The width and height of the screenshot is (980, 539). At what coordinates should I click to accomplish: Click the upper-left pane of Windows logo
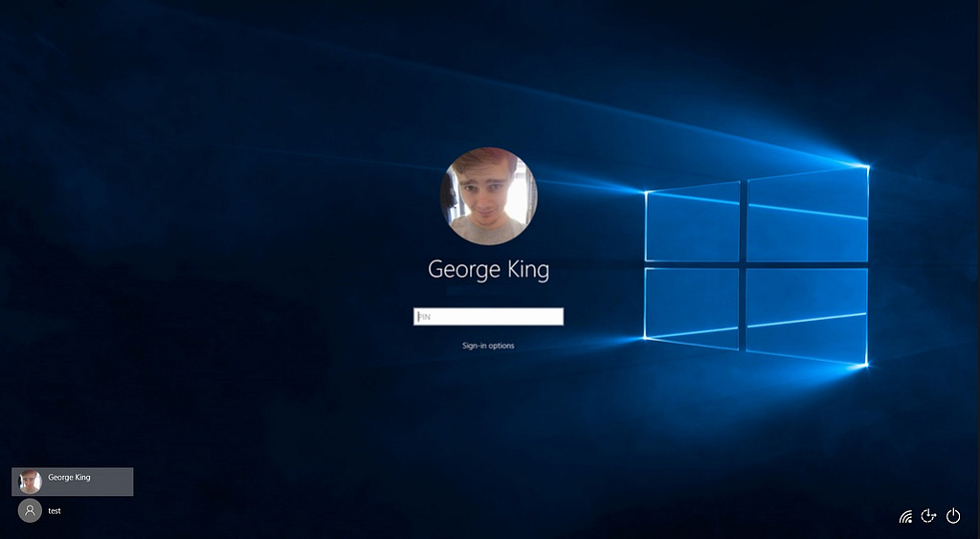(693, 222)
